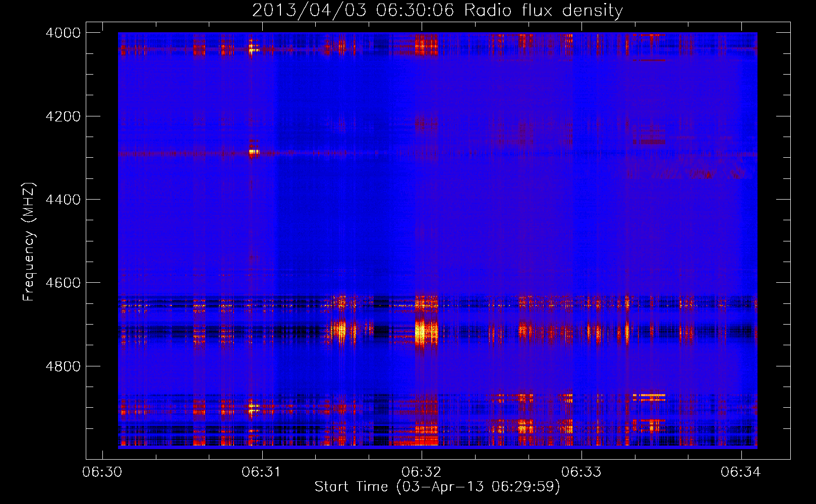Click the 4000 frequency tick label

click(x=63, y=33)
